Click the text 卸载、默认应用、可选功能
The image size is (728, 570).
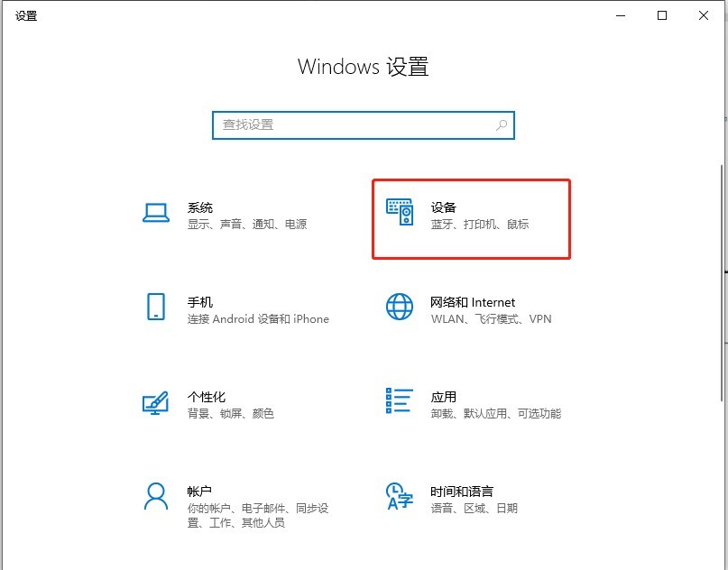tap(496, 413)
